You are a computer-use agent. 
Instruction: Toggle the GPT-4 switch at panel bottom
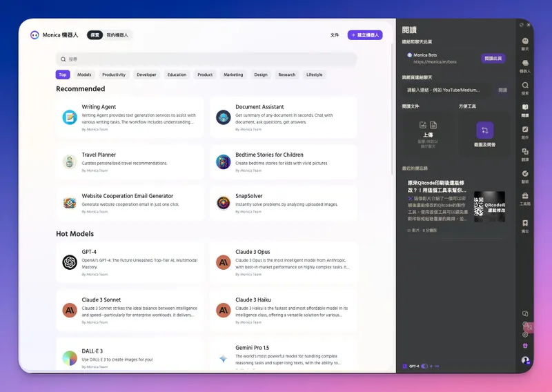pyautogui.click(x=424, y=366)
